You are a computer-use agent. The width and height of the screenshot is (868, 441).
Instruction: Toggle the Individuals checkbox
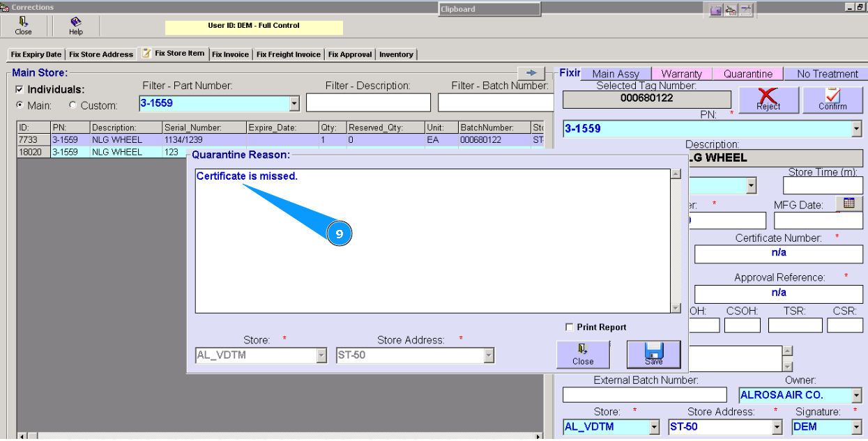(20, 89)
